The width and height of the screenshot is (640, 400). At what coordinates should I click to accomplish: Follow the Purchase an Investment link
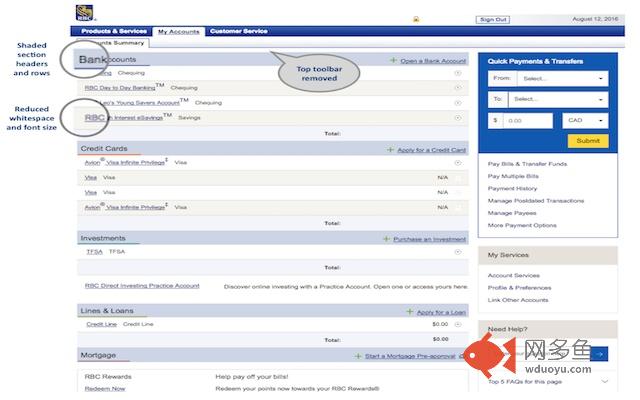coord(429,239)
